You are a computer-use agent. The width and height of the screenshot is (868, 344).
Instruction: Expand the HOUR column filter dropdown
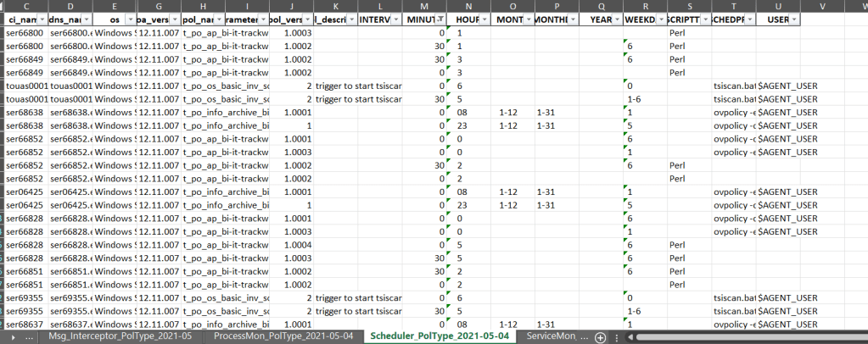tap(484, 19)
